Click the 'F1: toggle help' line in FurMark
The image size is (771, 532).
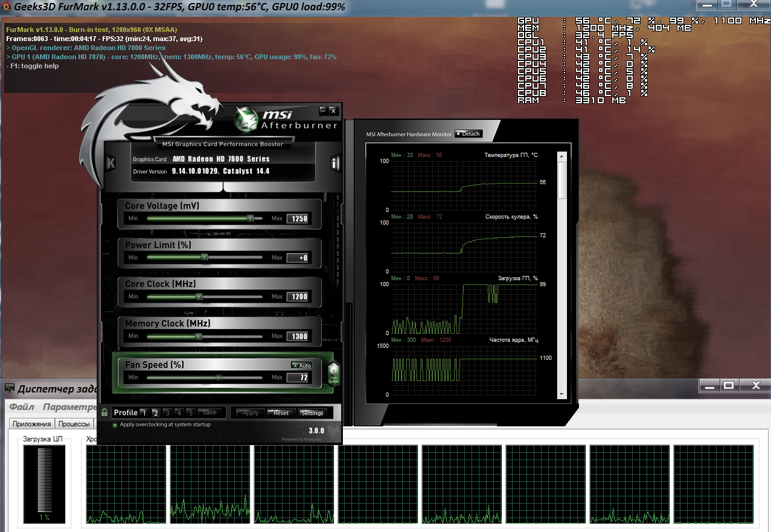pyautogui.click(x=33, y=66)
